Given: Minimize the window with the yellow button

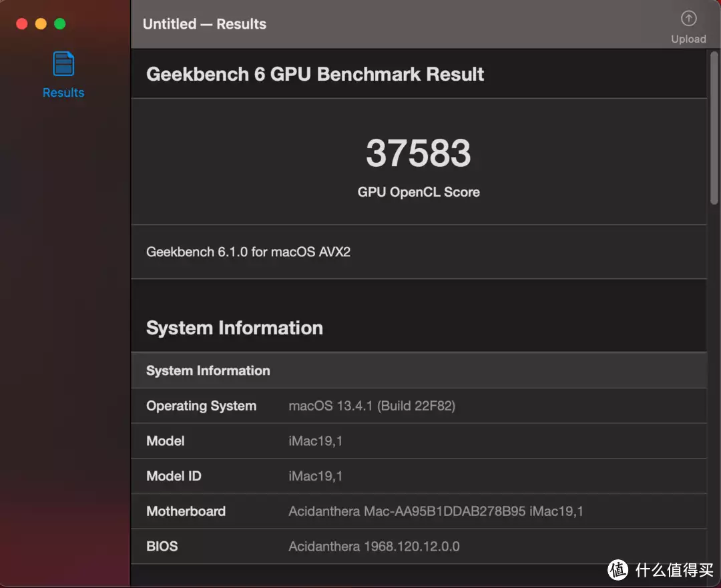Looking at the screenshot, I should [41, 23].
